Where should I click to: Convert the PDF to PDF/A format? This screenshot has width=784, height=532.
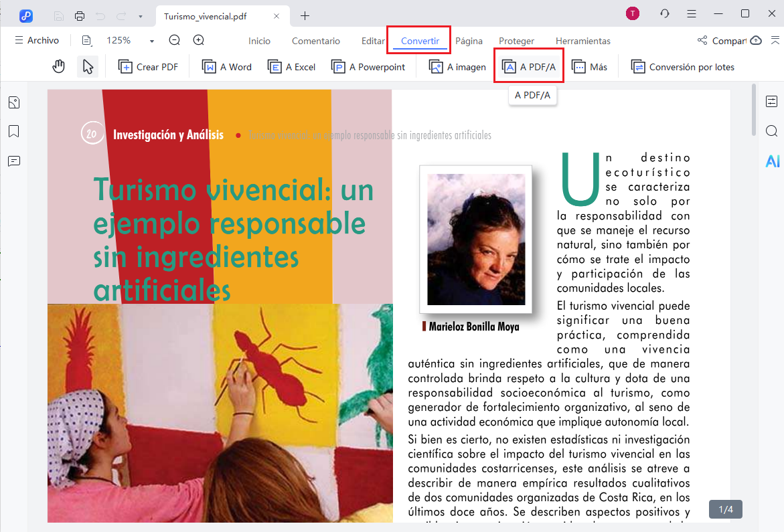click(528, 66)
